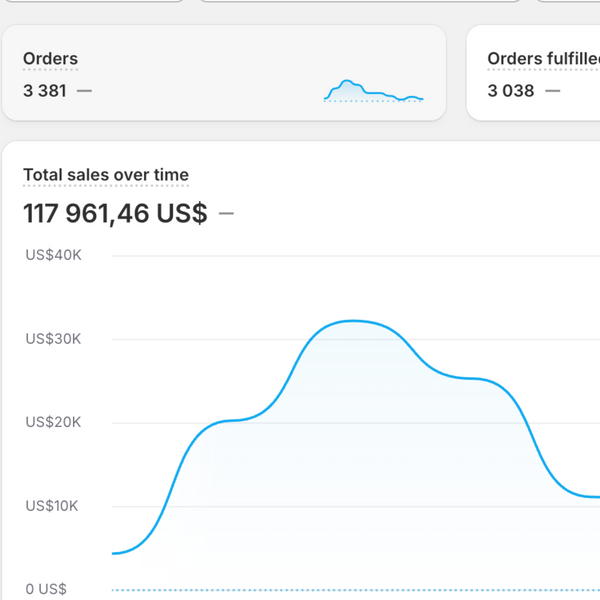Open the Total sales over time report
This screenshot has width=600, height=600.
pos(106,175)
